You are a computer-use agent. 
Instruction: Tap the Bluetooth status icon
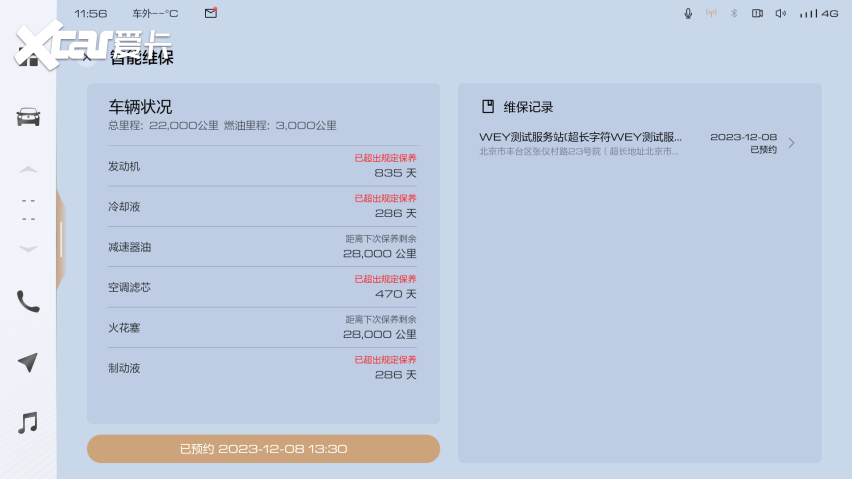(733, 13)
